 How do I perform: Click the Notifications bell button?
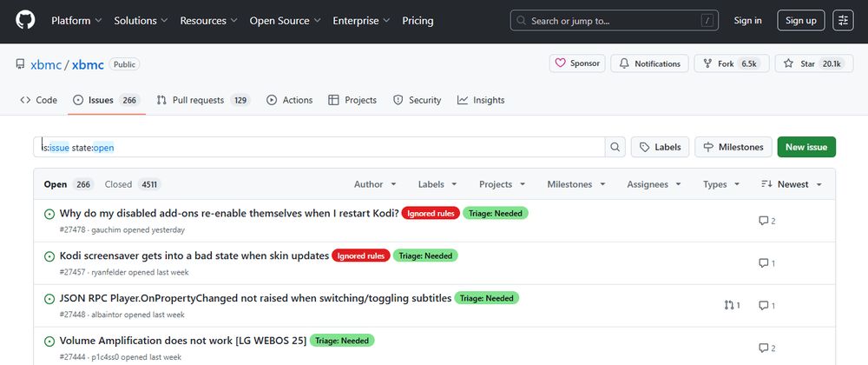pos(649,63)
